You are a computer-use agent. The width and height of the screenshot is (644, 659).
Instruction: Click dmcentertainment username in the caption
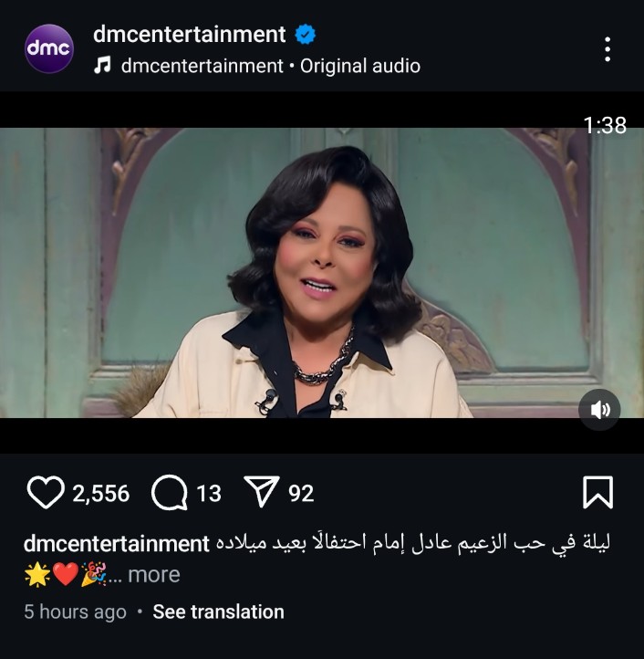click(117, 544)
